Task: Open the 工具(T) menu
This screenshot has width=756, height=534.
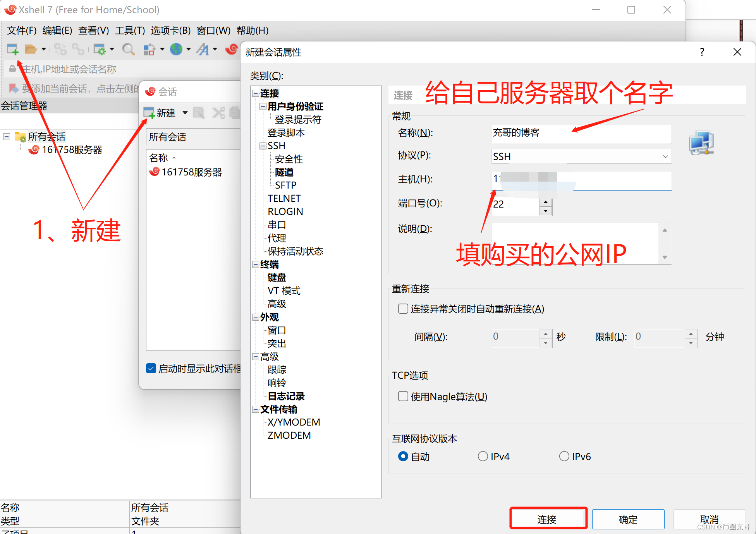Action: pos(130,30)
